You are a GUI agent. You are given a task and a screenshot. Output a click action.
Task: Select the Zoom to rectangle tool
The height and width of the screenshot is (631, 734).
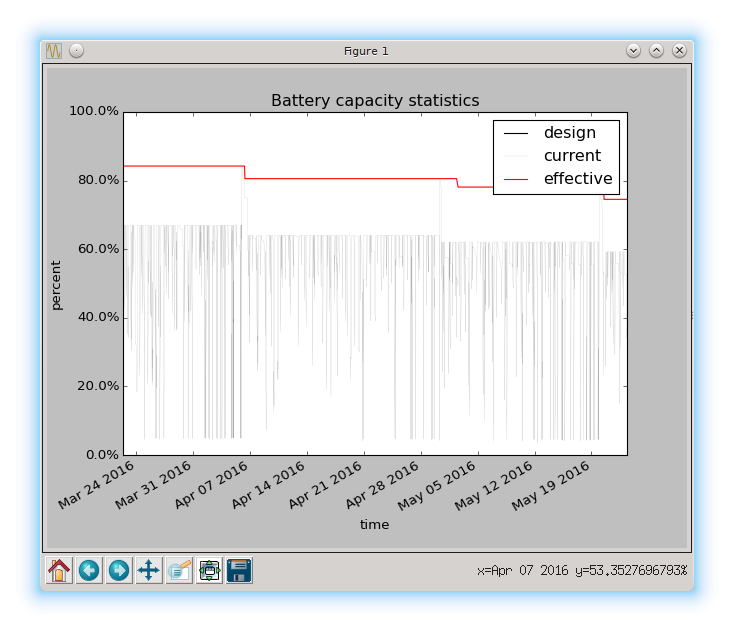tap(179, 571)
